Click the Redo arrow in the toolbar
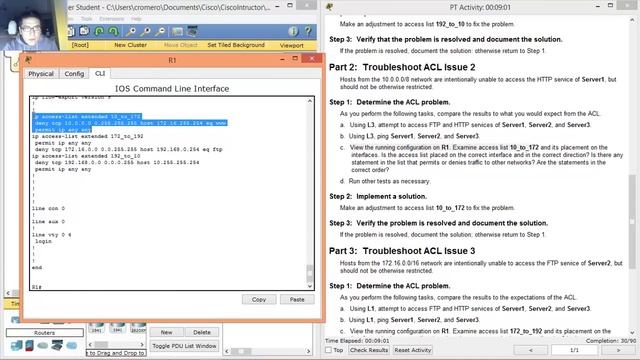The image size is (640, 360). [x=113, y=31]
